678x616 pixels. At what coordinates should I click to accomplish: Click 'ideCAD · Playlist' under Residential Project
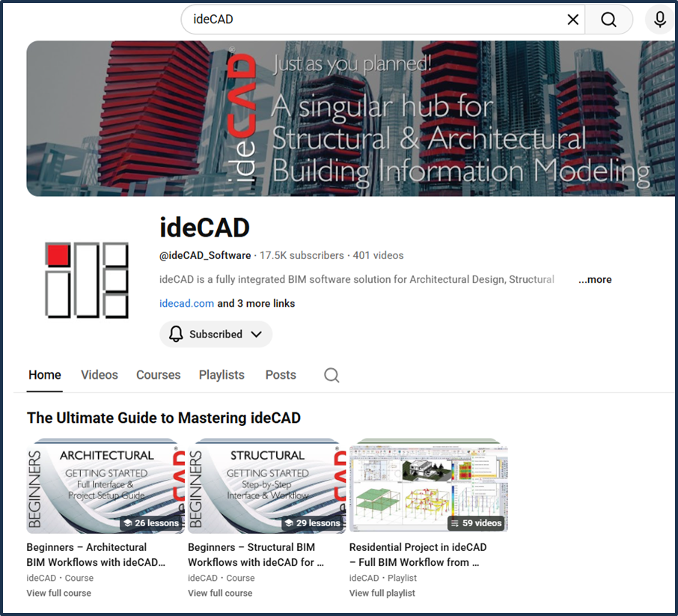[x=383, y=578]
